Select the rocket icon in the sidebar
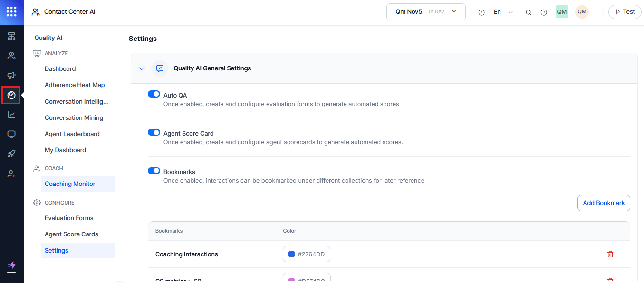Image resolution: width=644 pixels, height=283 pixels. click(x=11, y=153)
